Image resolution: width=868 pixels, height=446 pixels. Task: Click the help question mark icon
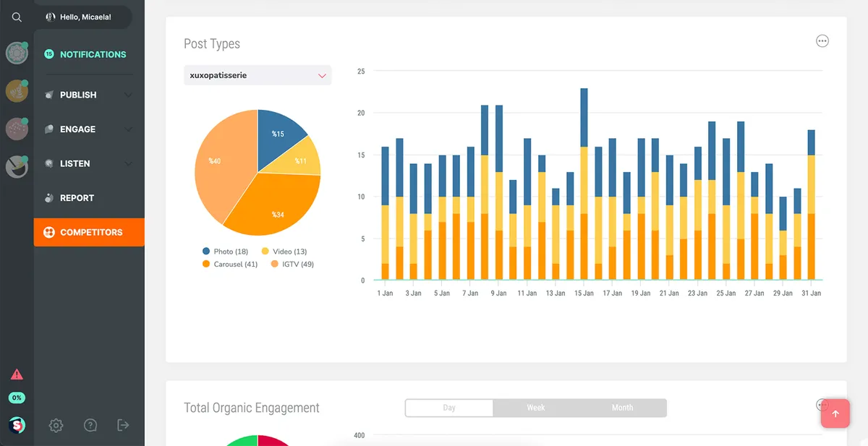coord(90,425)
